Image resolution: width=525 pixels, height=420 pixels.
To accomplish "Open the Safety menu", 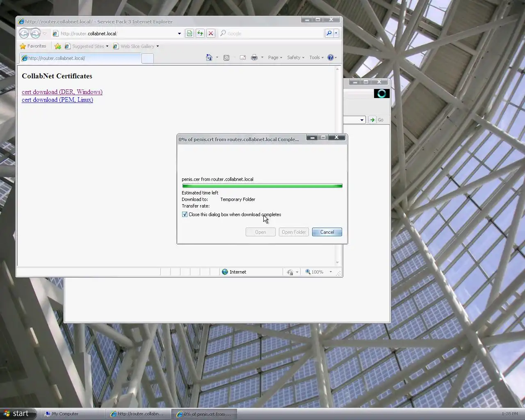I will tap(296, 58).
